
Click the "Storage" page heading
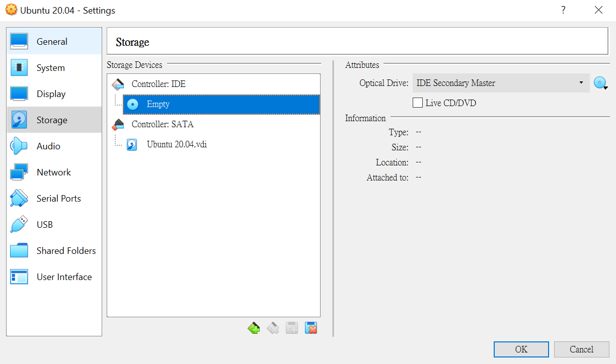[132, 42]
